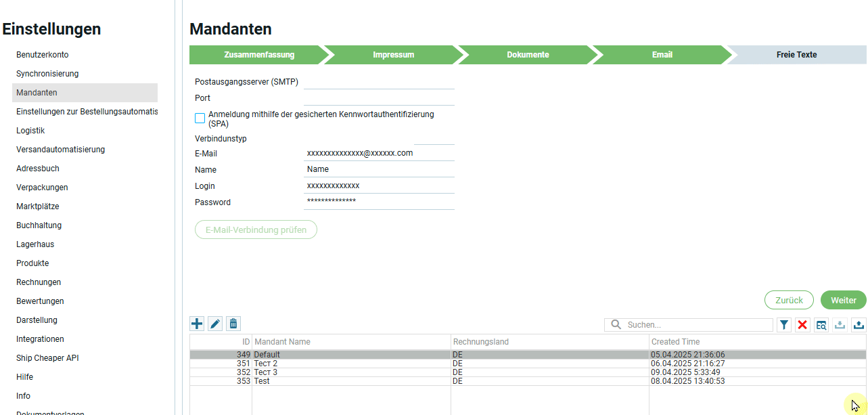Click the download import icon

840,325
